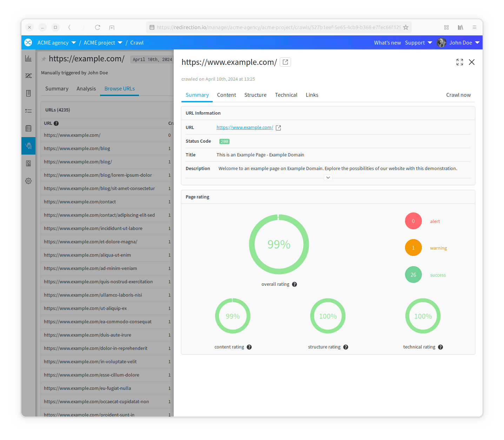Image resolution: width=504 pixels, height=440 pixels.
Task: Click external link icon in URL row
Action: 278,128
